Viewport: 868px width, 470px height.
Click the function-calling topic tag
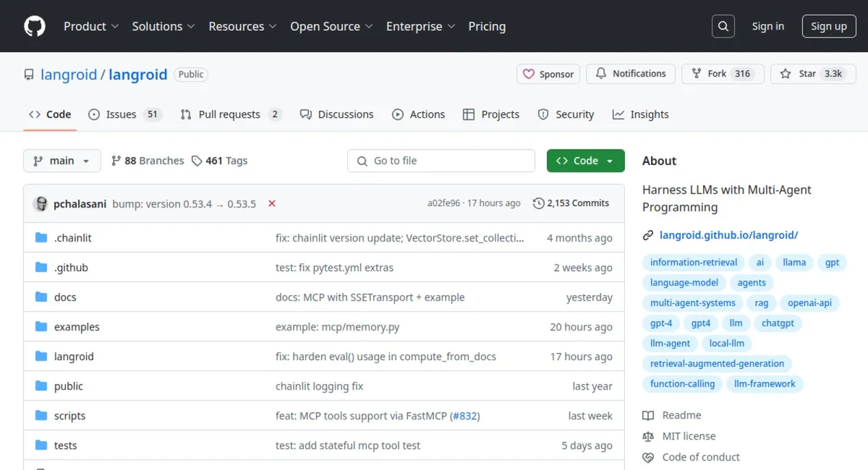point(682,384)
